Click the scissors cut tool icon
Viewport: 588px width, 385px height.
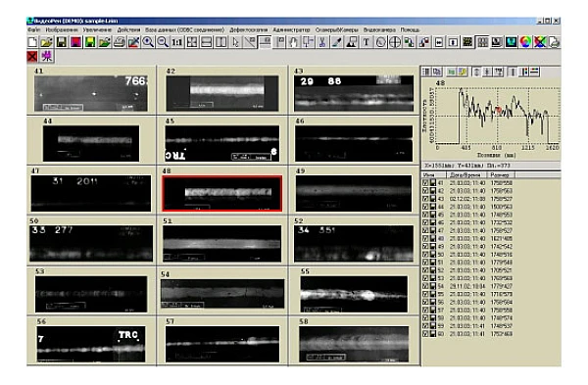tap(322, 42)
